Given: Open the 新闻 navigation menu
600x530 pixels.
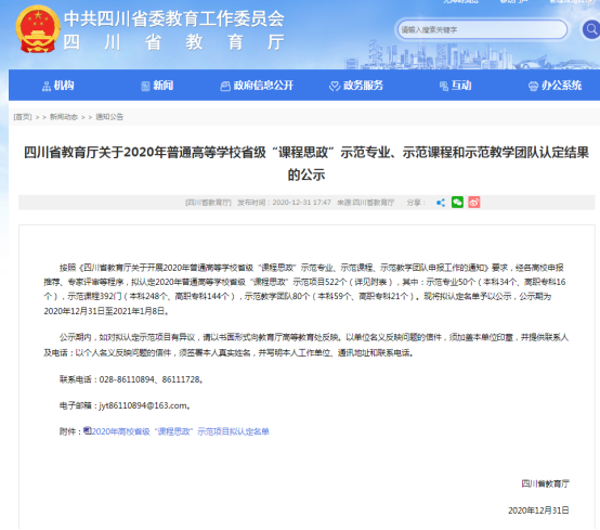Looking at the screenshot, I should (158, 85).
